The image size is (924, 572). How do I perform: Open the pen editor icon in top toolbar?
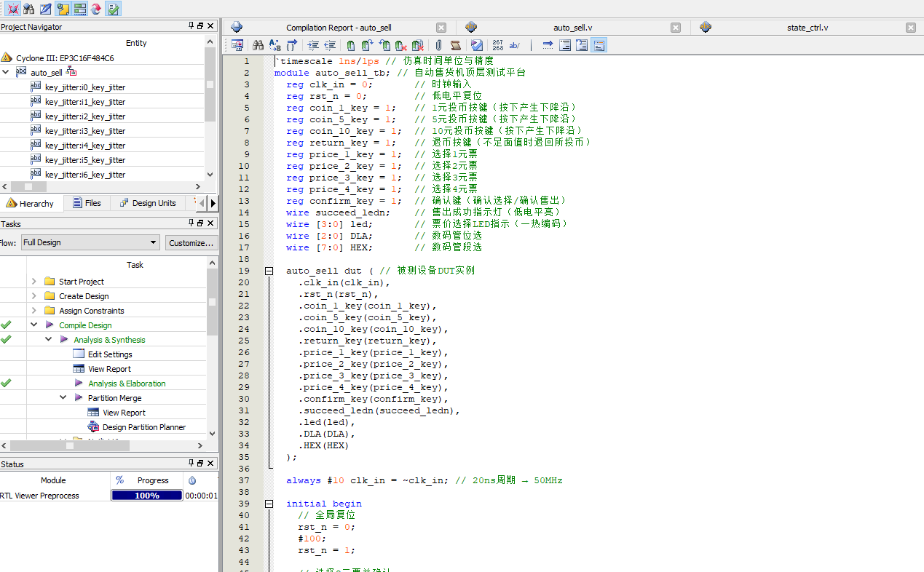tap(46, 9)
